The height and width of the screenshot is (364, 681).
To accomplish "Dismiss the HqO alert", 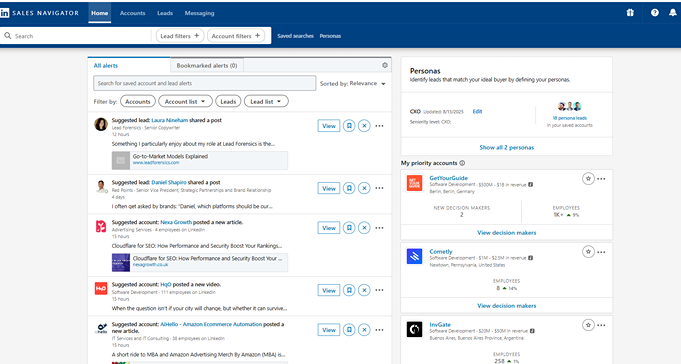I will pyautogui.click(x=364, y=290).
